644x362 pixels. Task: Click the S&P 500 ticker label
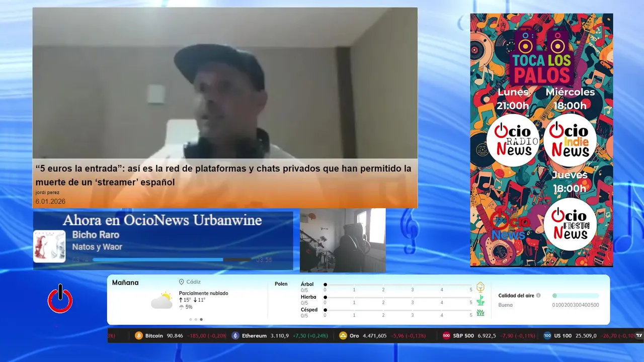(x=463, y=336)
